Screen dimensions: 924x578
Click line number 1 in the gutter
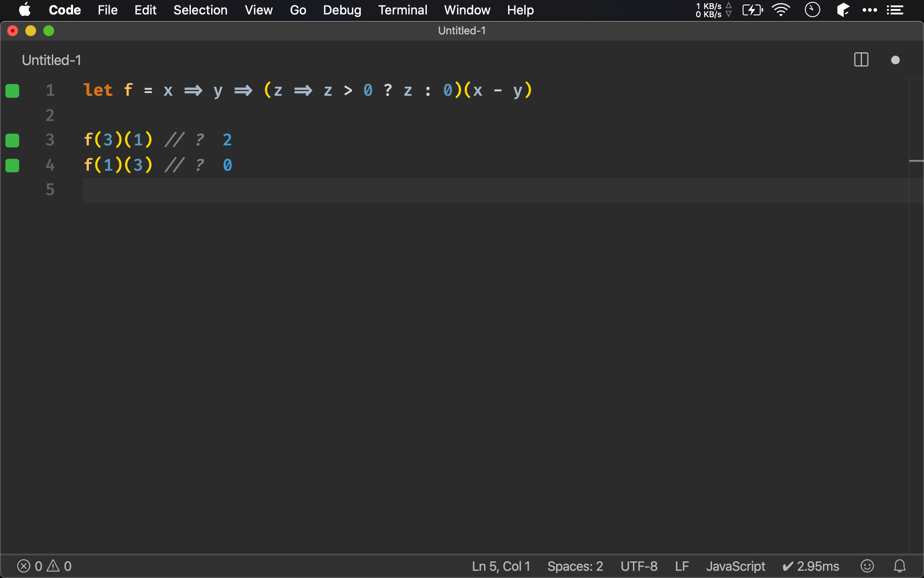pyautogui.click(x=50, y=90)
